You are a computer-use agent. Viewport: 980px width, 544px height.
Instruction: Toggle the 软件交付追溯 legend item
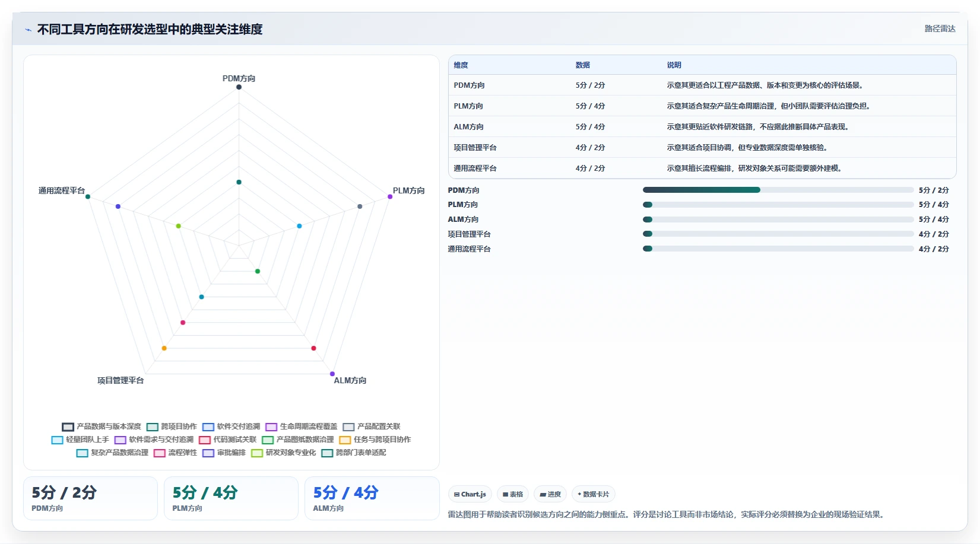coord(231,427)
